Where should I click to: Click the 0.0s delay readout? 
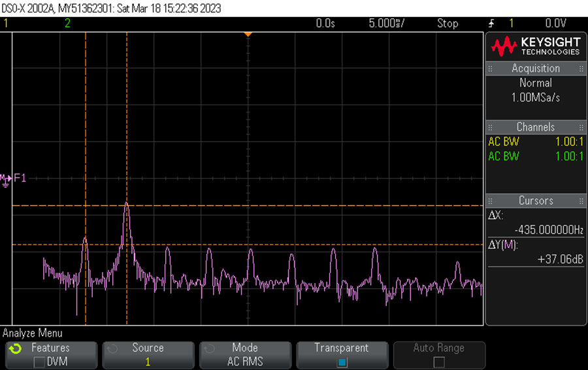(x=325, y=24)
